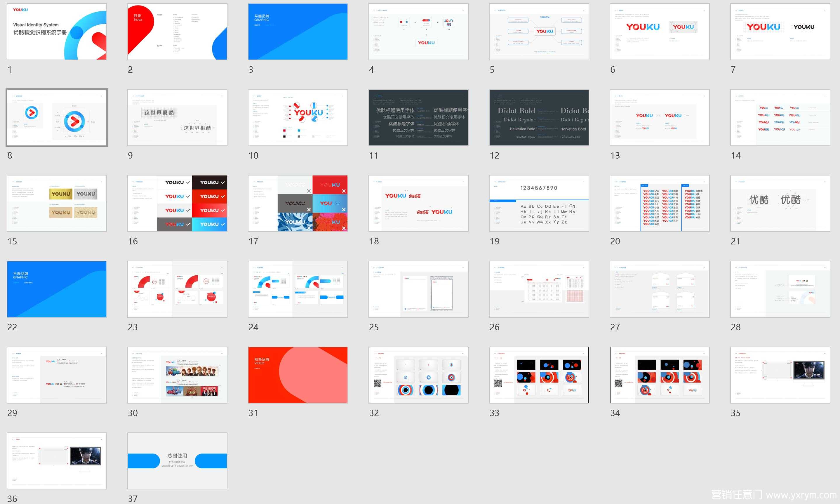Open slide 17 incorrect logo backgrounds with X
This screenshot has height=504, width=840.
[298, 204]
